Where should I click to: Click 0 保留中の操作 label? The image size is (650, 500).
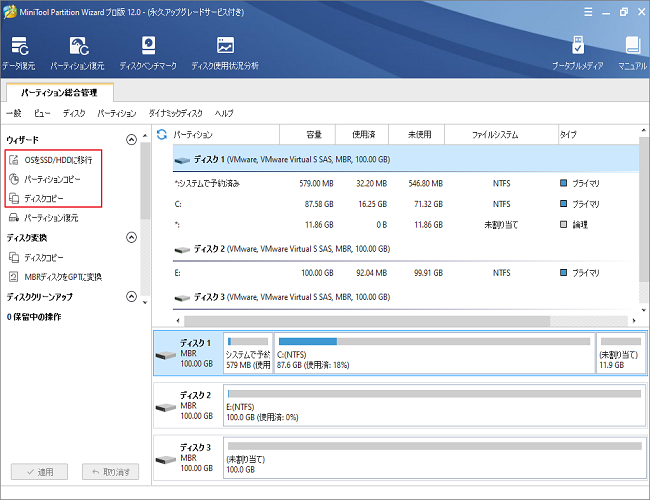(34, 317)
